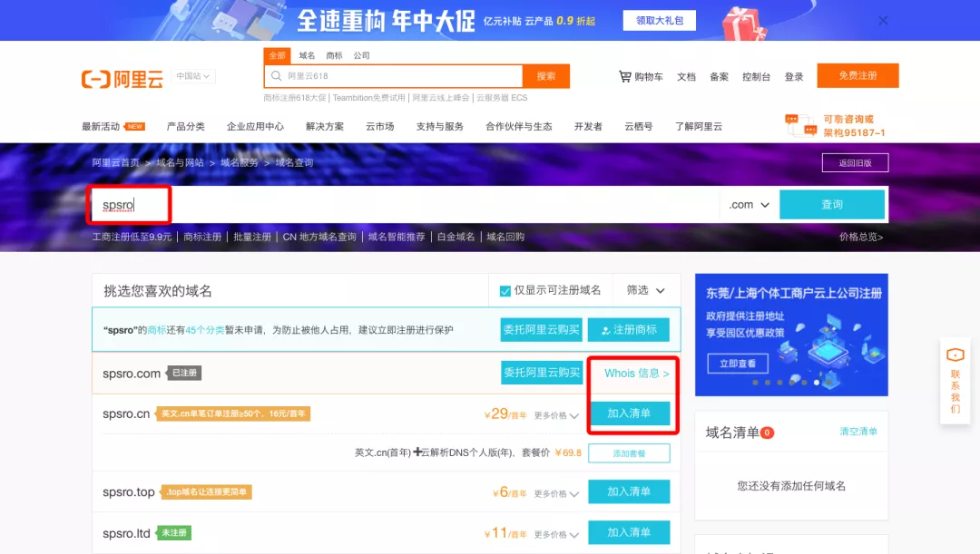Open 合作伙伴与生态 menu
The height and width of the screenshot is (554, 980).
pos(519,126)
